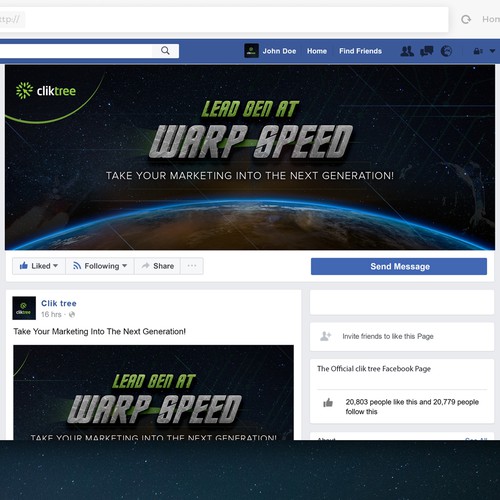This screenshot has width=500, height=500.
Task: Open the Liked dropdown
Action: point(39,266)
